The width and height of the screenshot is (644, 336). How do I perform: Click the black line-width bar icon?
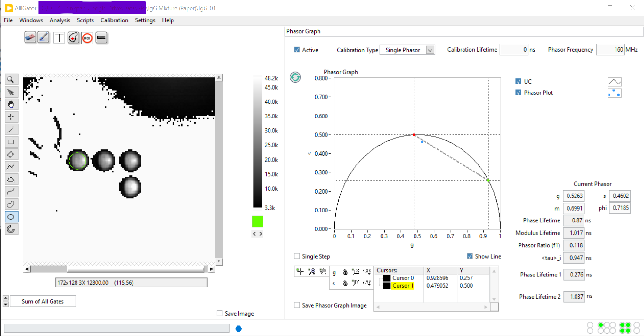click(101, 38)
